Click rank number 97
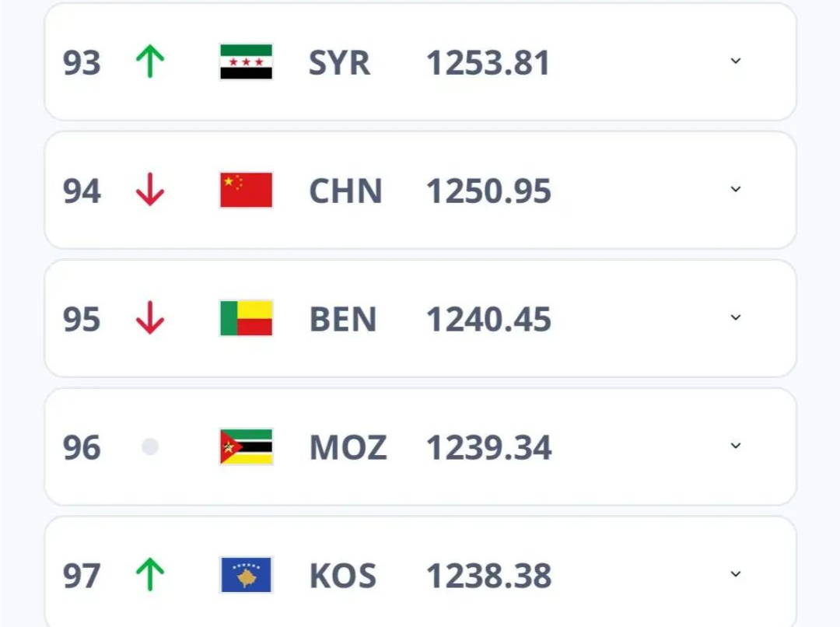The height and width of the screenshot is (627, 840). coord(82,576)
